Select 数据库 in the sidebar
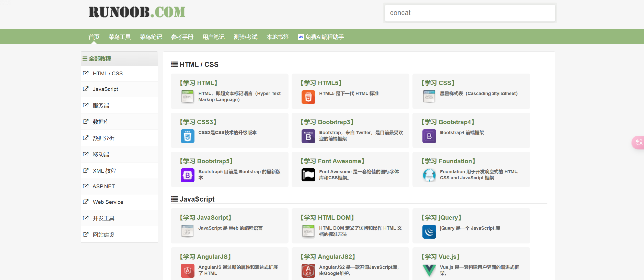 click(x=101, y=122)
